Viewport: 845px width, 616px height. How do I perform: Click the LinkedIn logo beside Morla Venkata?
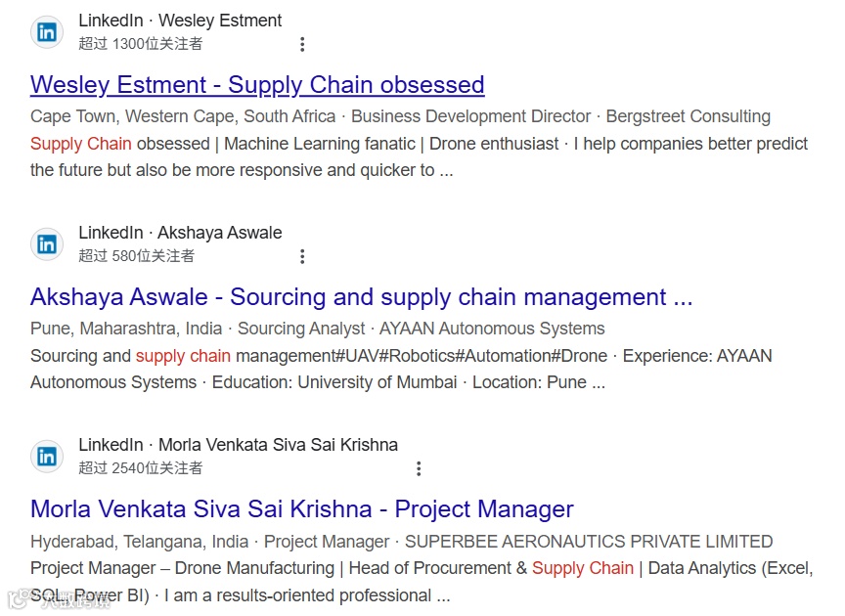coord(46,457)
